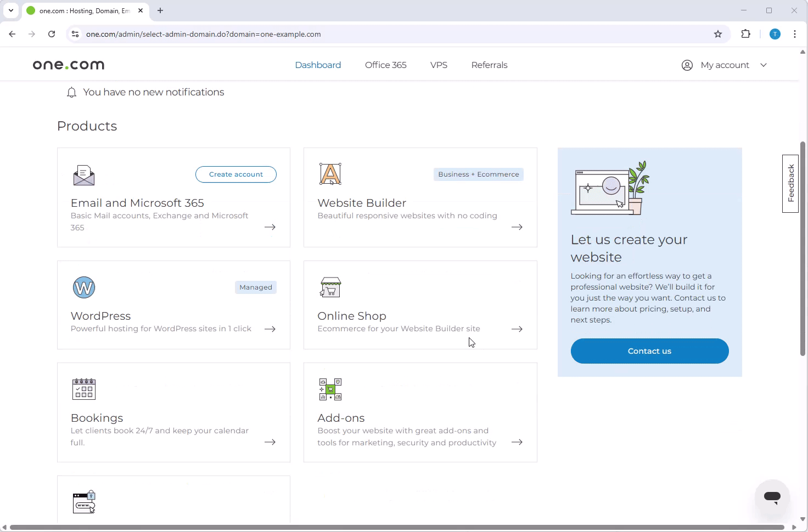808x532 pixels.
Task: Click the Add-ons grid icon
Action: 330,389
